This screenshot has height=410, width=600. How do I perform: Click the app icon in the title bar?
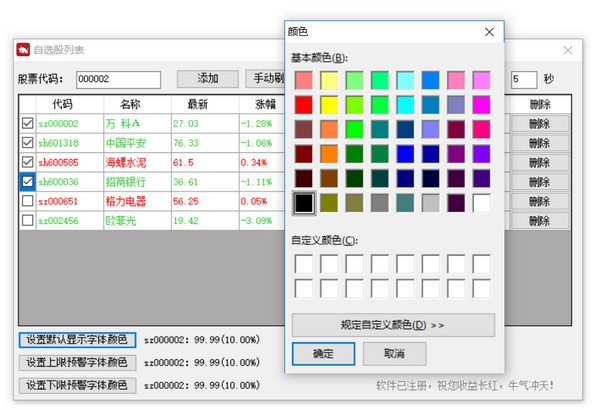pos(23,49)
